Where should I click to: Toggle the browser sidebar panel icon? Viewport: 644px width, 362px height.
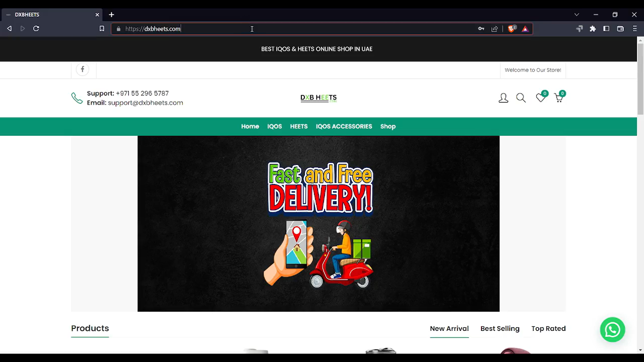tap(606, 29)
